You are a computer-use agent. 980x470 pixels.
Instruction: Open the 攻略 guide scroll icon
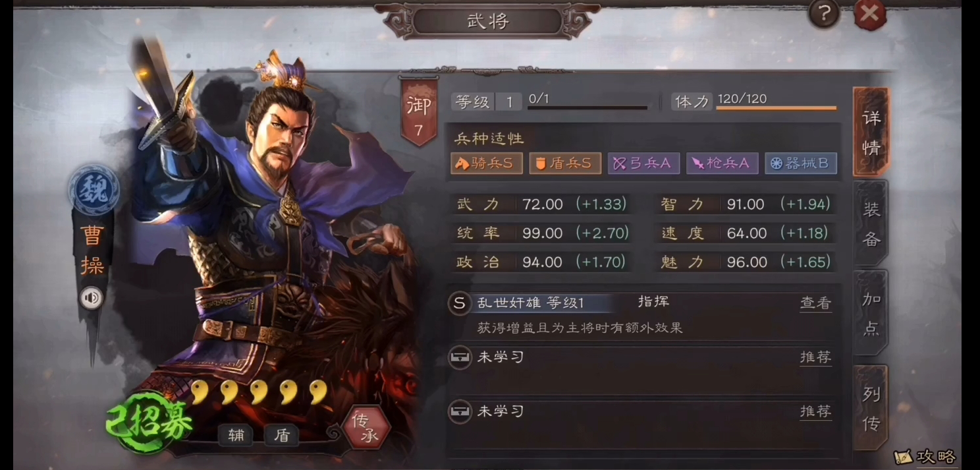pyautogui.click(x=925, y=456)
